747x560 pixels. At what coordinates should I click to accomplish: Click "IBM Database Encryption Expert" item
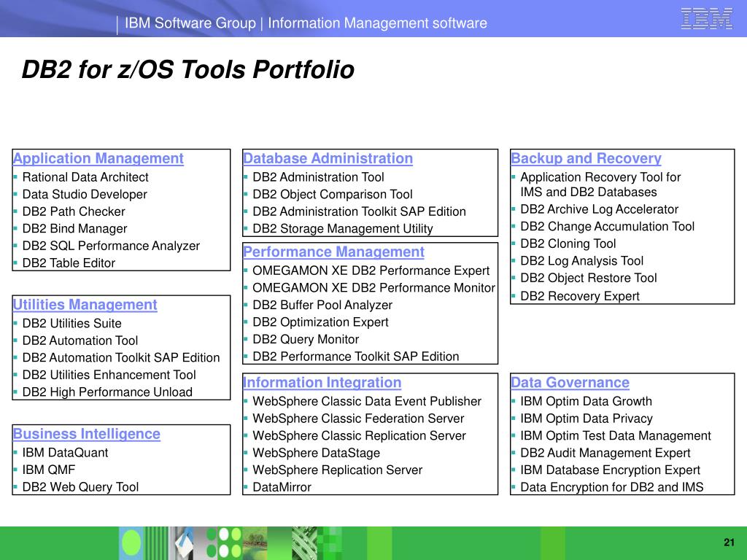[x=611, y=470]
